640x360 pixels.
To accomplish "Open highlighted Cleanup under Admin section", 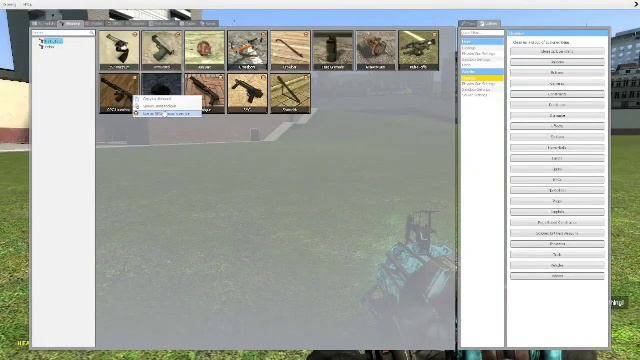I will pos(482,78).
